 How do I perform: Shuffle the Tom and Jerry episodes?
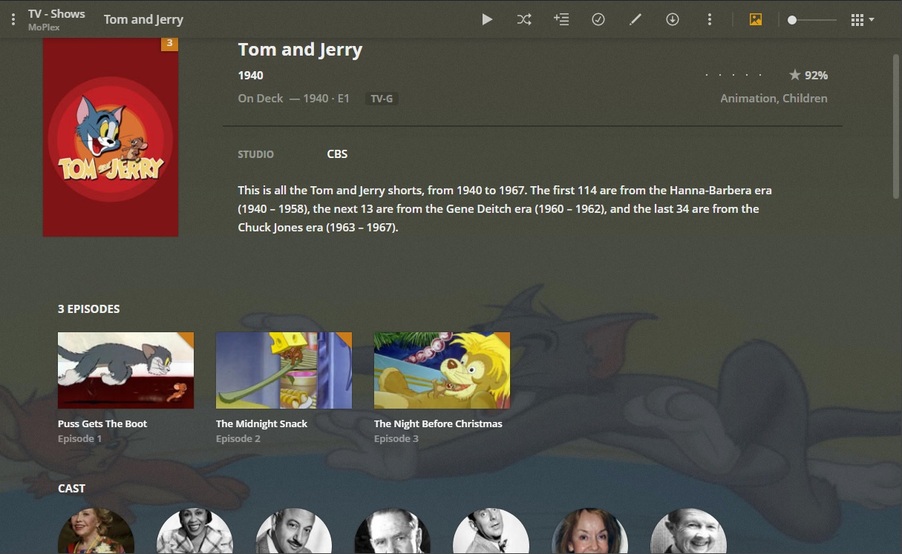click(524, 20)
